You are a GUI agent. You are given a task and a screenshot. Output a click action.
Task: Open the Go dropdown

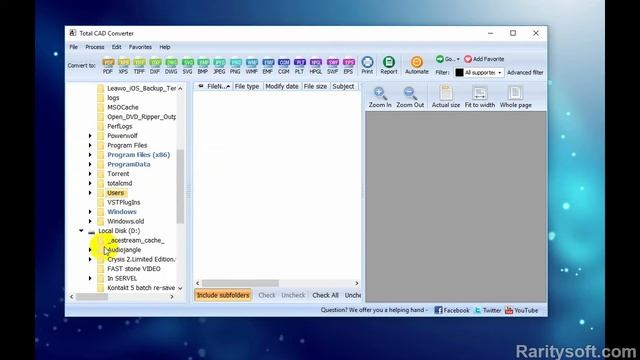point(447,59)
